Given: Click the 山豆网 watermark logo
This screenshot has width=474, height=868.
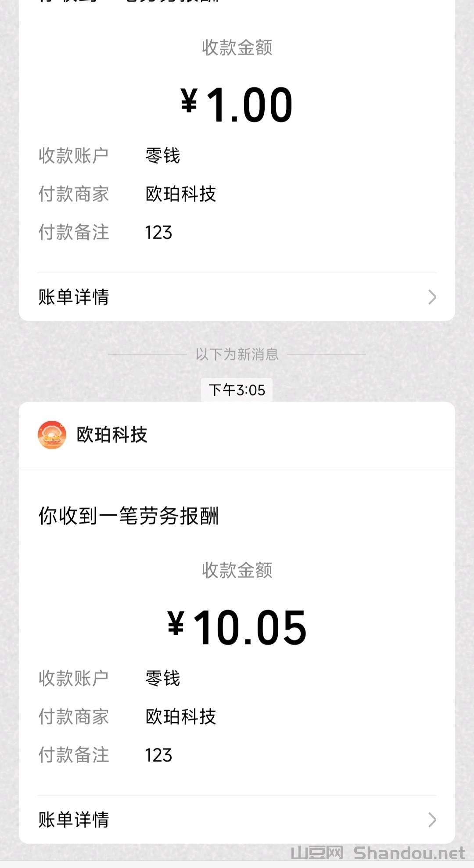Looking at the screenshot, I should click(317, 853).
